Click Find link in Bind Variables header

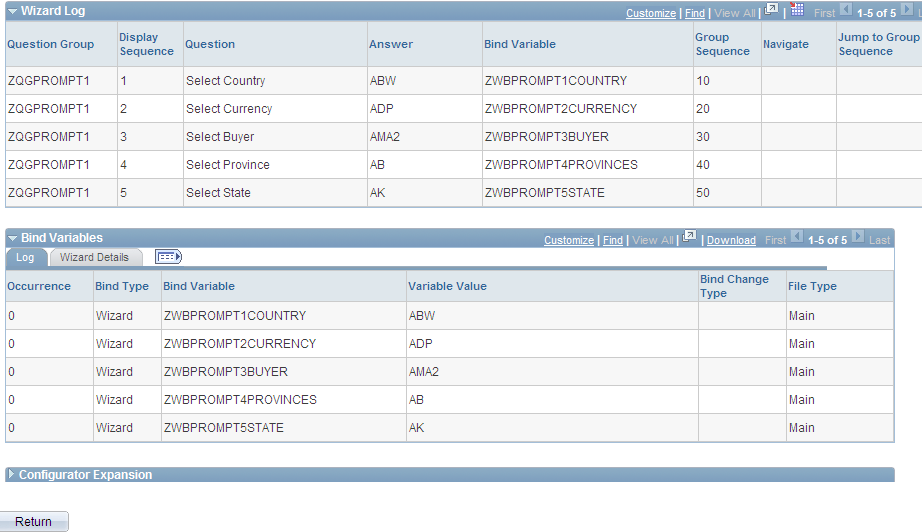pyautogui.click(x=613, y=240)
